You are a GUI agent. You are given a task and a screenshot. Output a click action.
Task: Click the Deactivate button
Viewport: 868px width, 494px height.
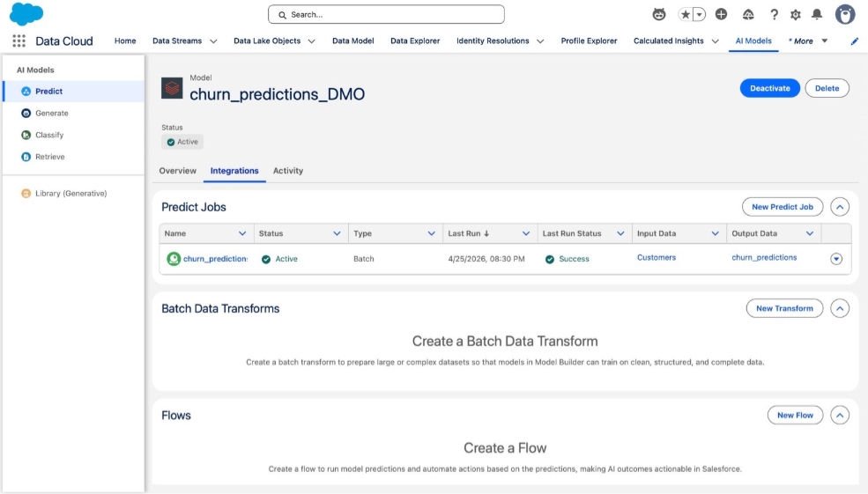click(769, 88)
